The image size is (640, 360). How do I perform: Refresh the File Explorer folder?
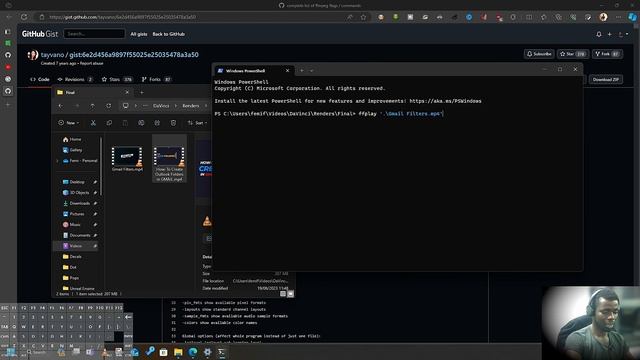(109, 106)
